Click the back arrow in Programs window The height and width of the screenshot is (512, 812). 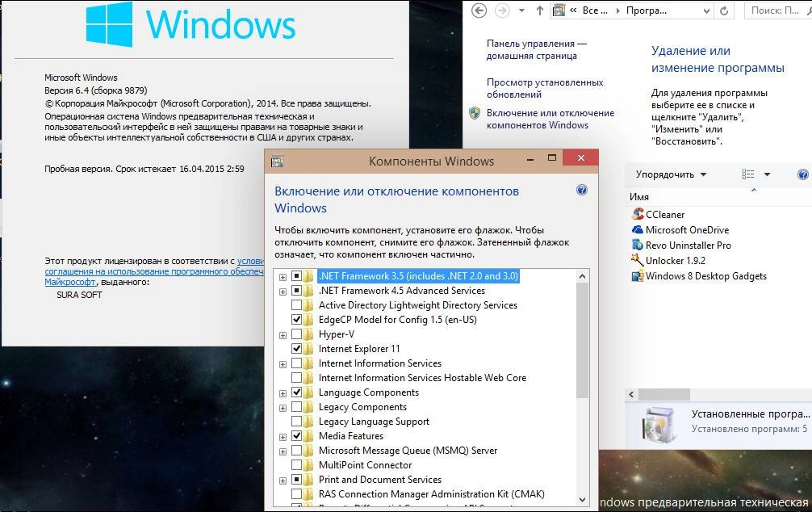[x=479, y=10]
